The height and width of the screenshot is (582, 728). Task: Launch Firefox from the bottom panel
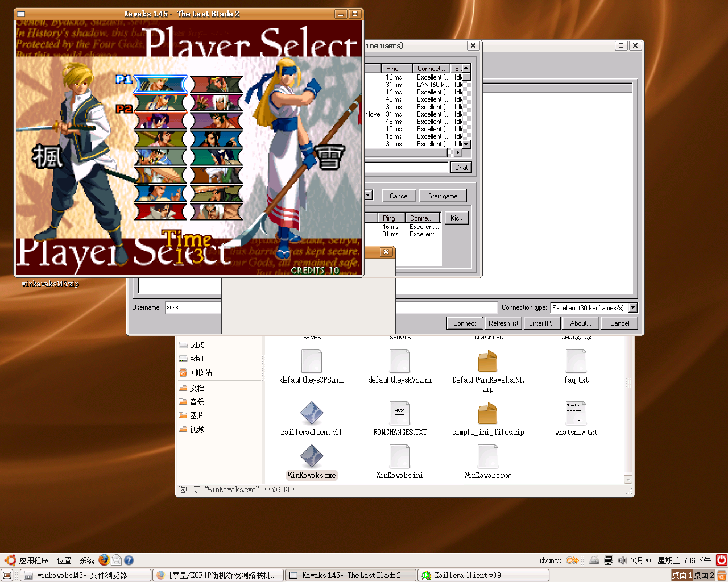(x=104, y=560)
